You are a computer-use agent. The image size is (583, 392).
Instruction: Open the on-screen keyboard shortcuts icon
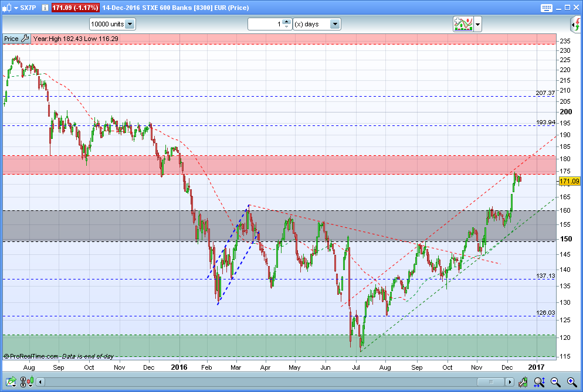[x=546, y=8]
